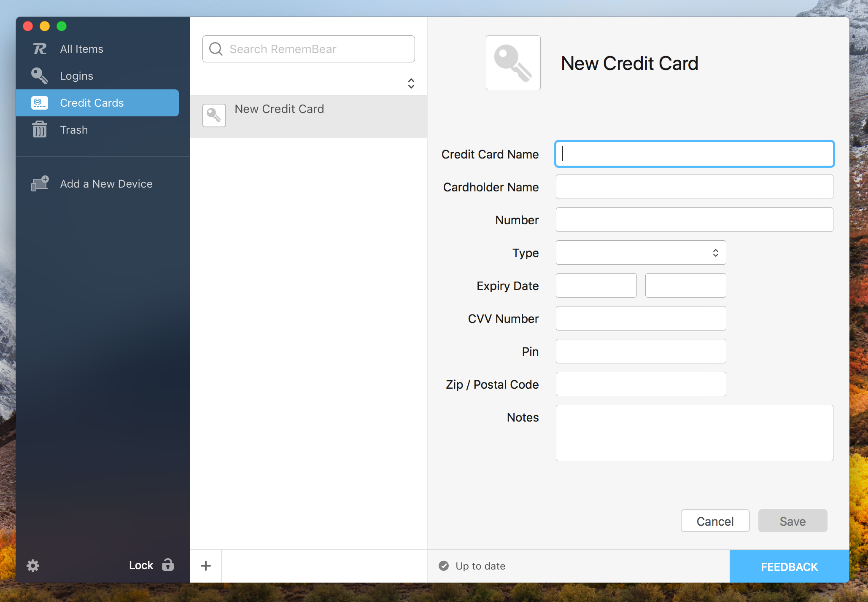Click the Cancel button
Image resolution: width=868 pixels, height=602 pixels.
(715, 521)
